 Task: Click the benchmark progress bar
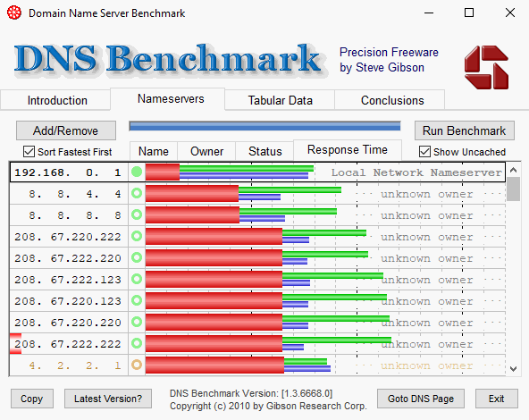coord(264,126)
